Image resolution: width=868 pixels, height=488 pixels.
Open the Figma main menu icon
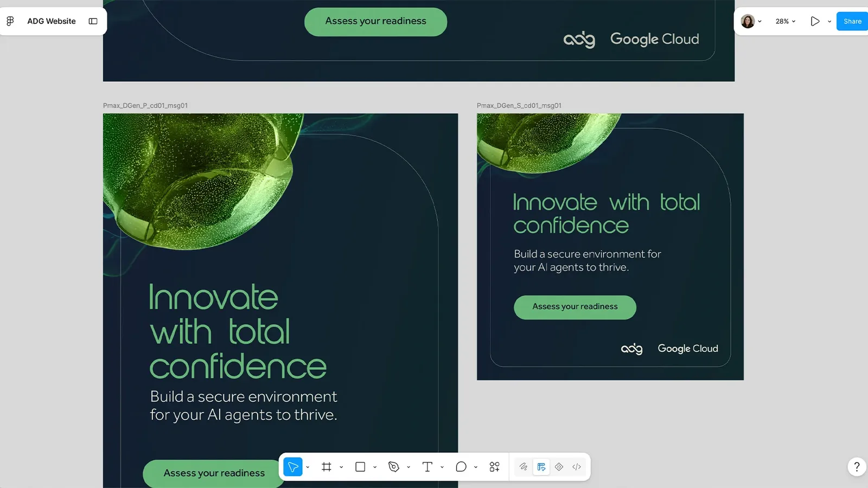click(10, 21)
